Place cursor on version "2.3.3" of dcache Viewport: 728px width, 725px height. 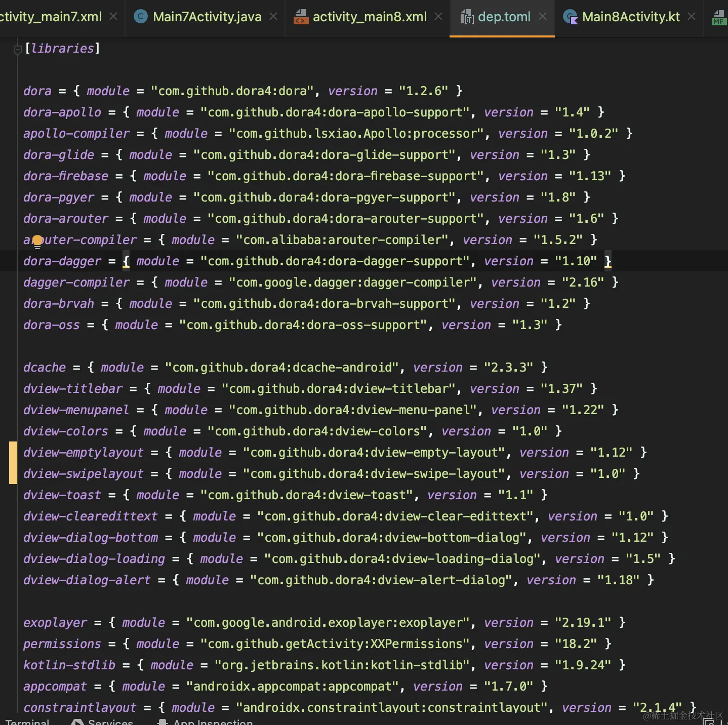pyautogui.click(x=508, y=368)
